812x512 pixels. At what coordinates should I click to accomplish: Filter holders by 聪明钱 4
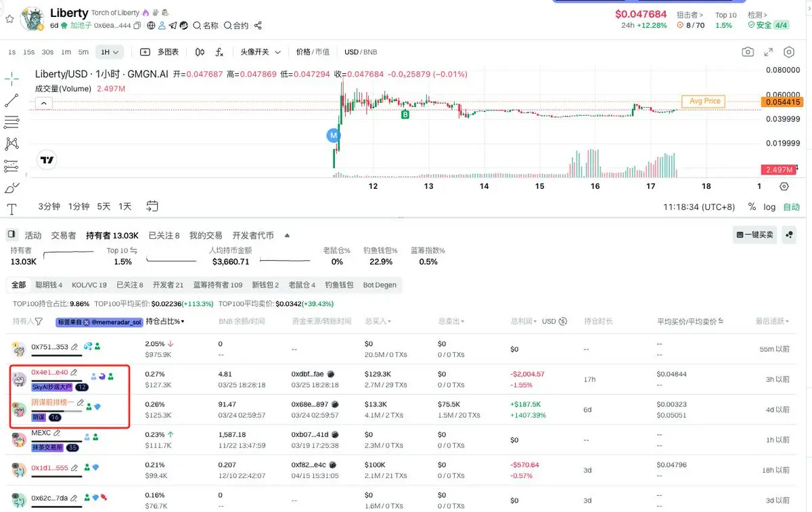(x=49, y=285)
